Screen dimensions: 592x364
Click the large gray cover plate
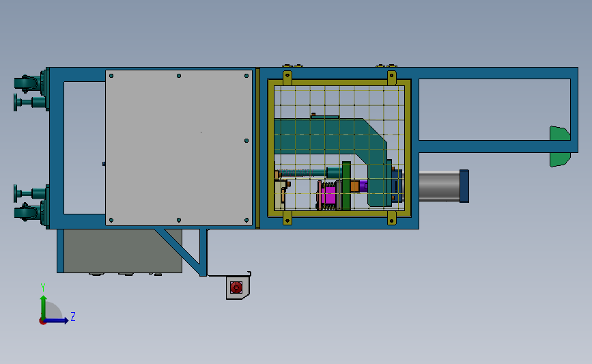179,148
